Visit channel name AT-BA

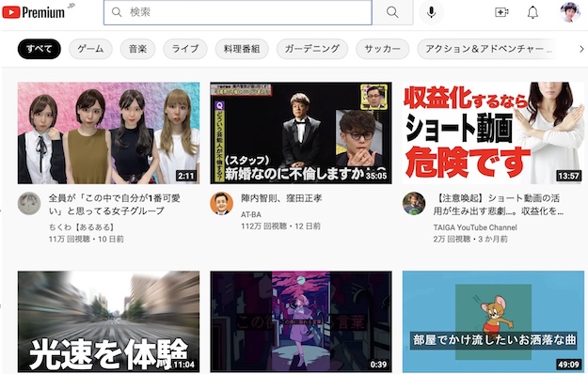pyautogui.click(x=251, y=214)
